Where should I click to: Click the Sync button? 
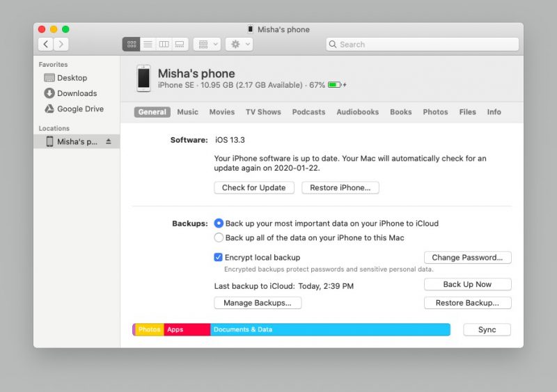coord(487,329)
